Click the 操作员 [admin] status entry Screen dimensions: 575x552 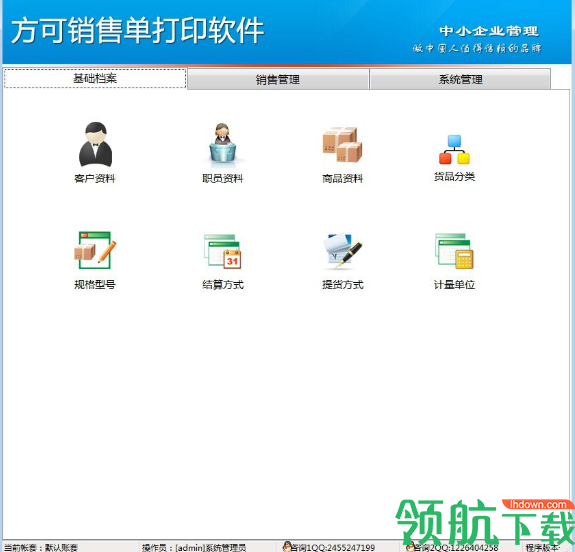pos(194,548)
